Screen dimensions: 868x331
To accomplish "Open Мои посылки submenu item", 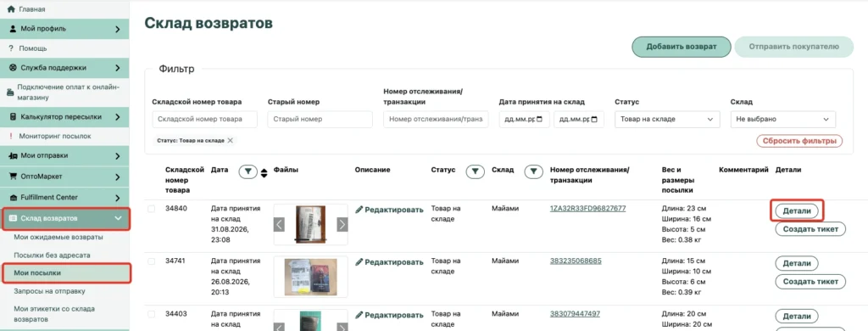I will pyautogui.click(x=37, y=272).
